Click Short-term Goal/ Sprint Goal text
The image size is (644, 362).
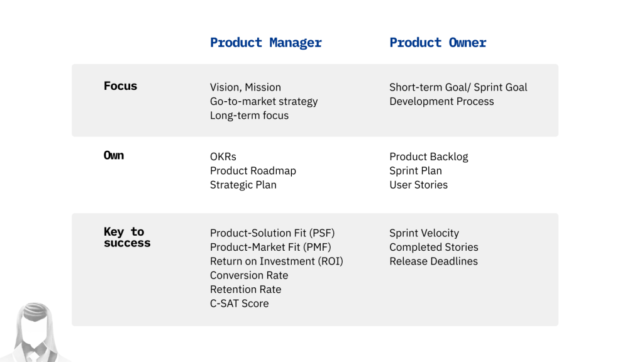(x=458, y=87)
